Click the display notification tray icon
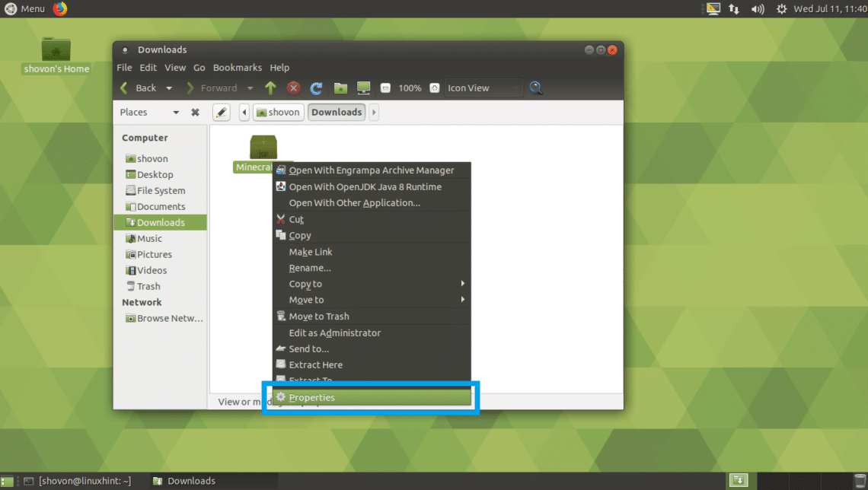This screenshot has height=490, width=868. 713,9
